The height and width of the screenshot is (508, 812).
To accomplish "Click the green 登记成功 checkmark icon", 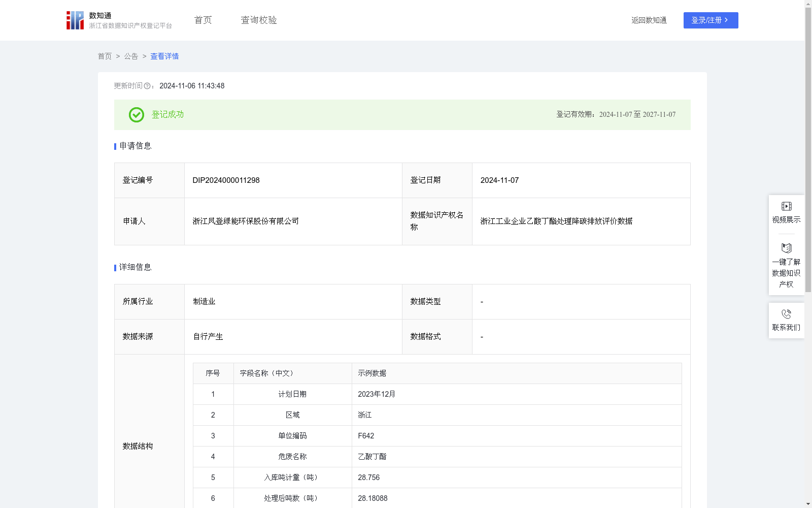I will [x=136, y=115].
